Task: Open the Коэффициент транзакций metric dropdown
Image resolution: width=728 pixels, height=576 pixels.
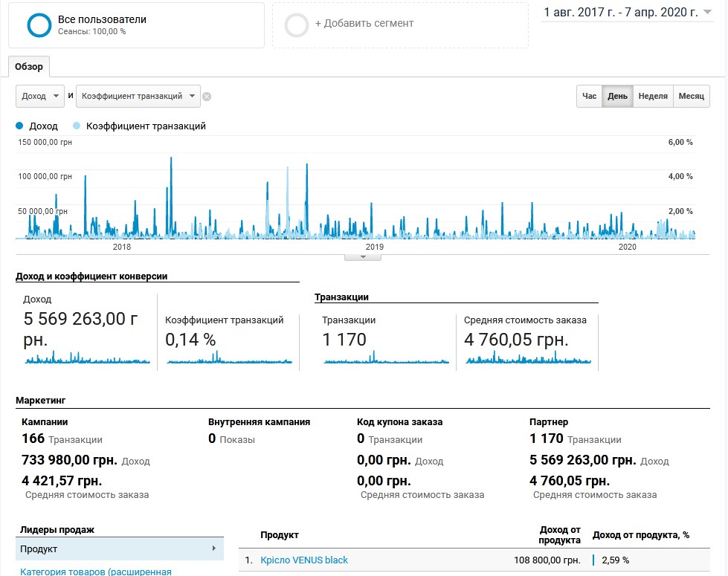Action: point(138,96)
